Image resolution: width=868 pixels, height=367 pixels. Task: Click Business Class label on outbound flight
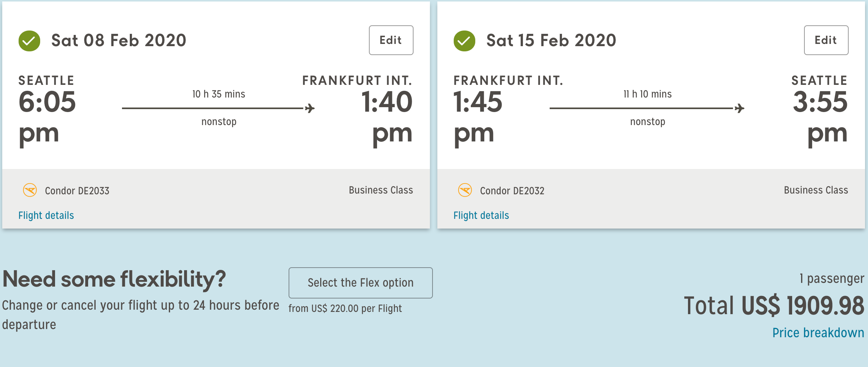(381, 190)
